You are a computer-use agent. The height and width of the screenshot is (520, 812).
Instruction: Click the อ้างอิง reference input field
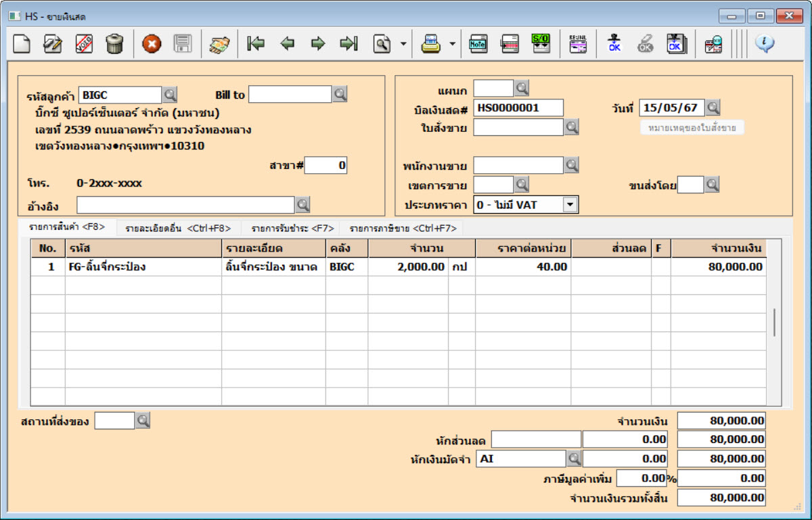tap(185, 204)
